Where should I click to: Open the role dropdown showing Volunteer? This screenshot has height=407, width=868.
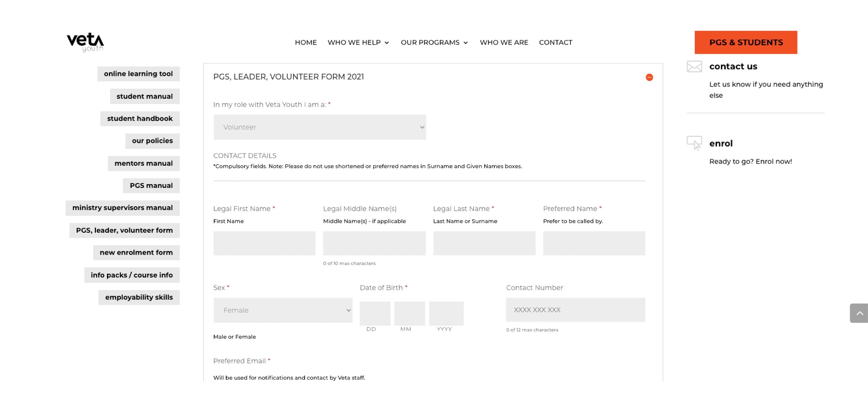(319, 127)
